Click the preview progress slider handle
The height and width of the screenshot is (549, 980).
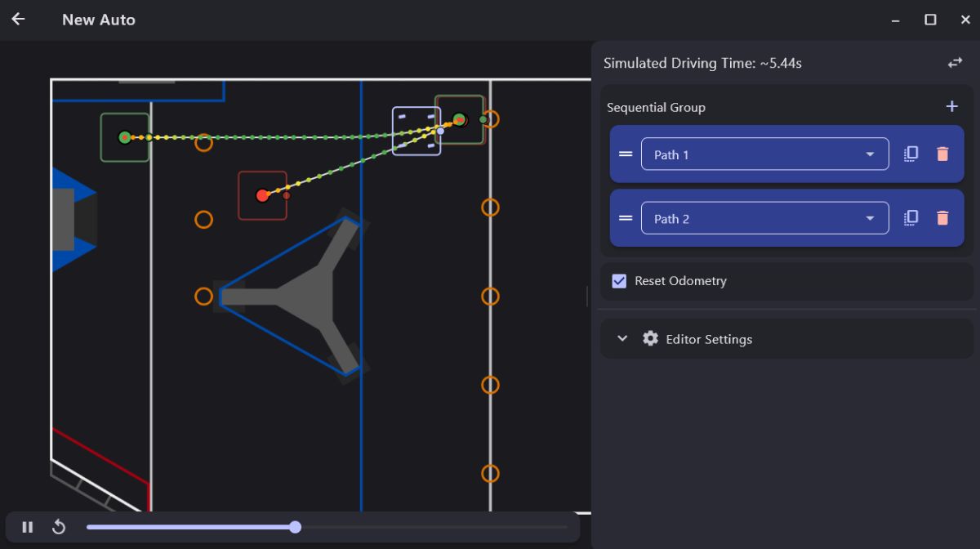(x=295, y=527)
